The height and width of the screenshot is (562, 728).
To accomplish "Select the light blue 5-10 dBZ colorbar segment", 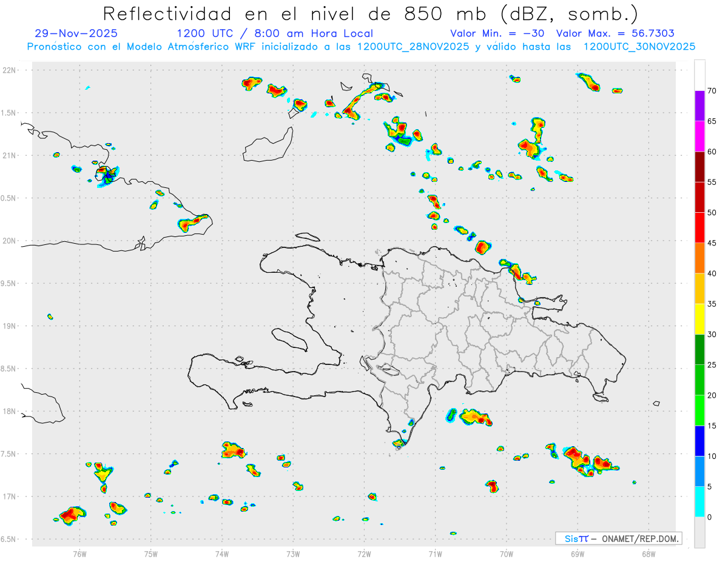I will click(699, 472).
